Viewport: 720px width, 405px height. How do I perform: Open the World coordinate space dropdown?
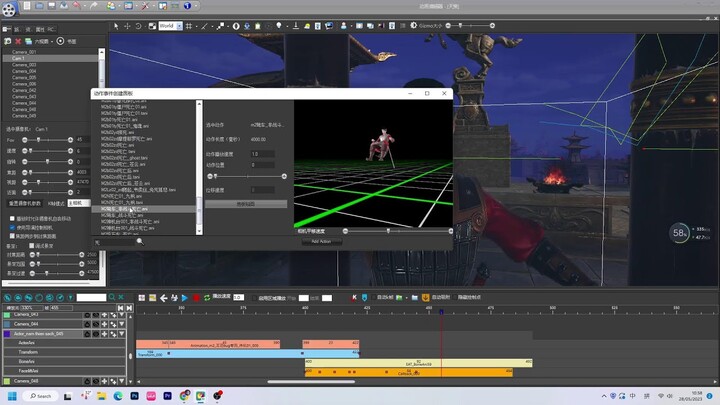point(170,26)
